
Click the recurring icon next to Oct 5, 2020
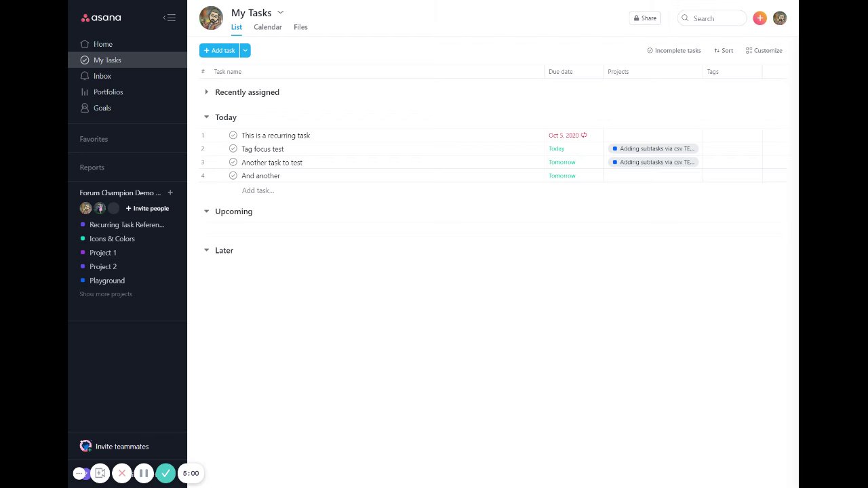pos(584,136)
